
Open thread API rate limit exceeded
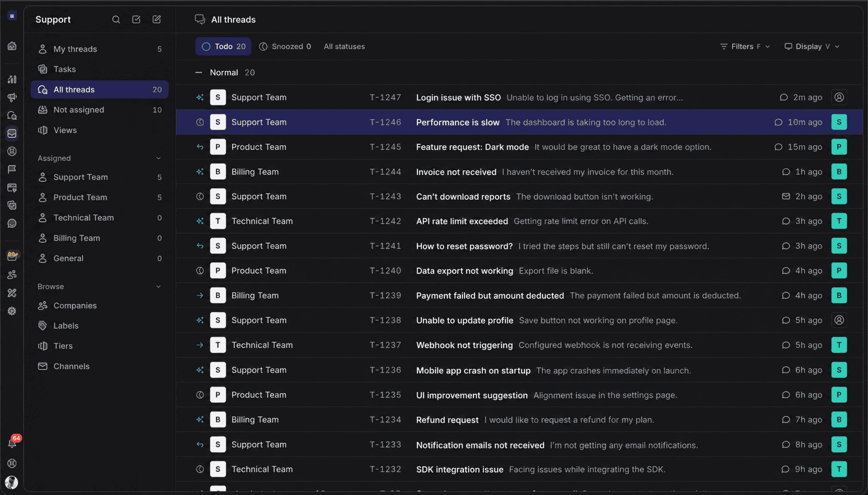tap(519, 221)
